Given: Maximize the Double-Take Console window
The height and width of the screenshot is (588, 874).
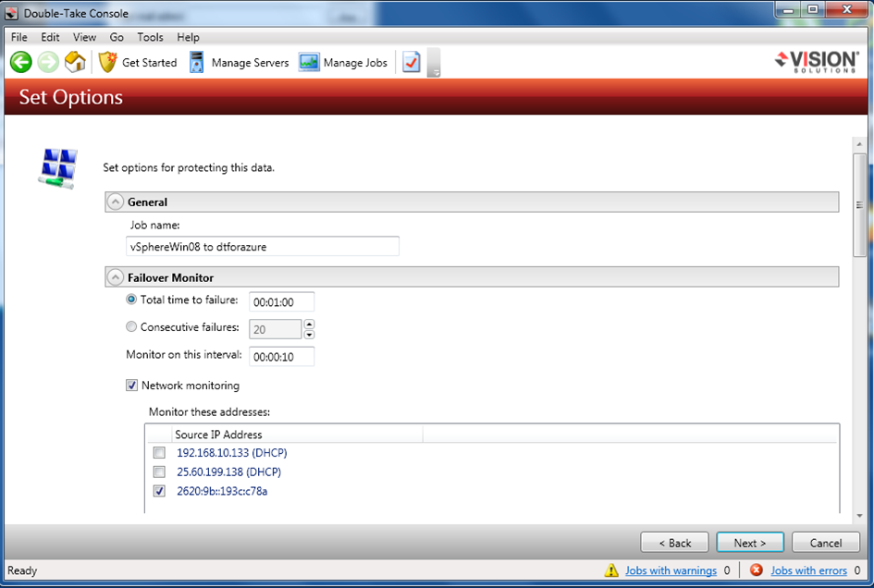Looking at the screenshot, I should pos(813,9).
